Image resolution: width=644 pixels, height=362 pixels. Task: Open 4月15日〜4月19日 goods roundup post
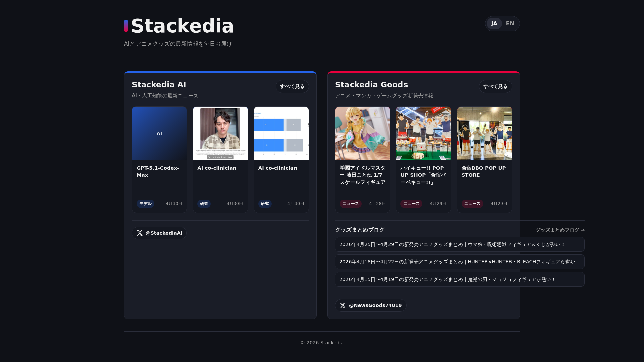[x=460, y=279]
